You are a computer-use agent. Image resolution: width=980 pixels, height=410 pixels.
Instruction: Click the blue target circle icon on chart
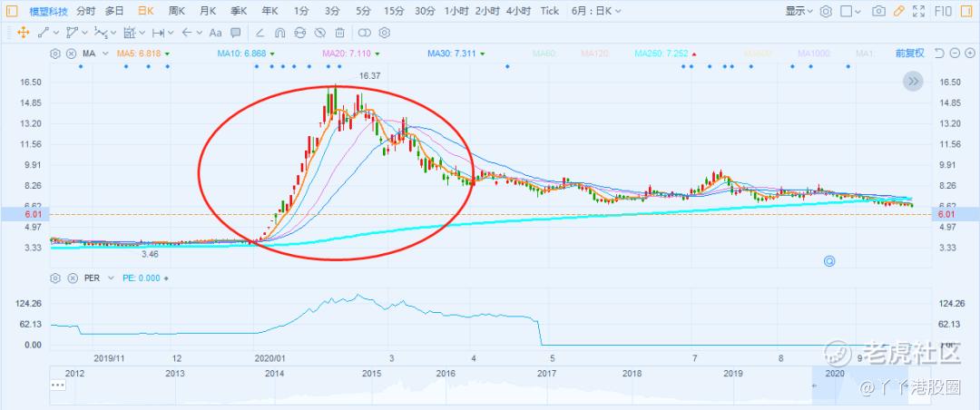coord(829,261)
